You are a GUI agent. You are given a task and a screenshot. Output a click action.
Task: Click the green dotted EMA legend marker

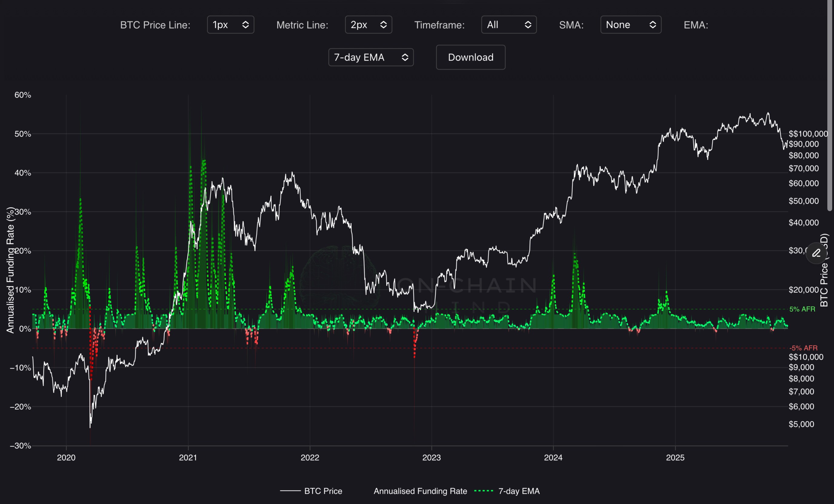tap(484, 491)
